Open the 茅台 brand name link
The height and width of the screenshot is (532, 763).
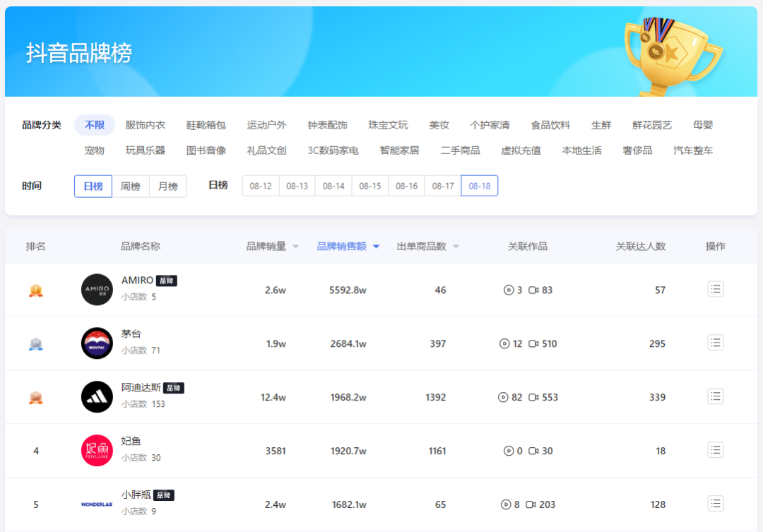[131, 334]
